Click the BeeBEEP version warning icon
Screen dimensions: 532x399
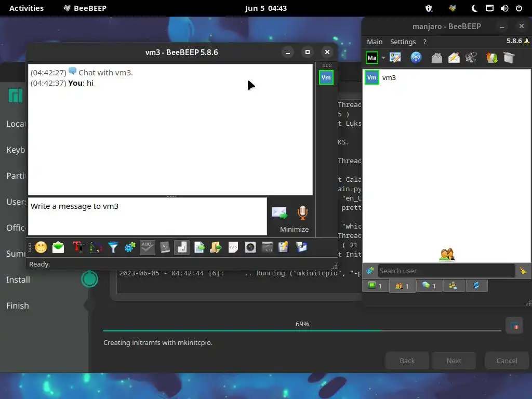click(x=527, y=41)
